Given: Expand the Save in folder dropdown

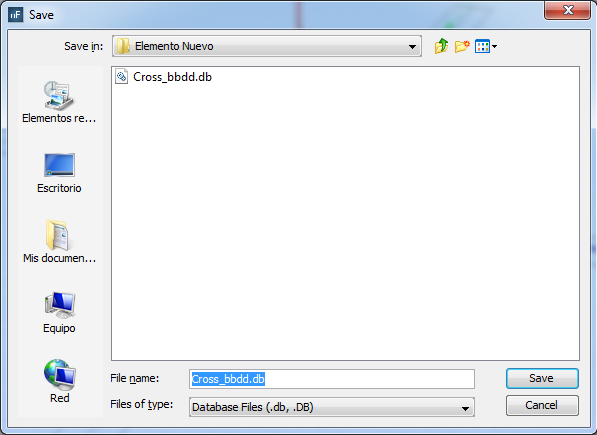Looking at the screenshot, I should tap(412, 46).
